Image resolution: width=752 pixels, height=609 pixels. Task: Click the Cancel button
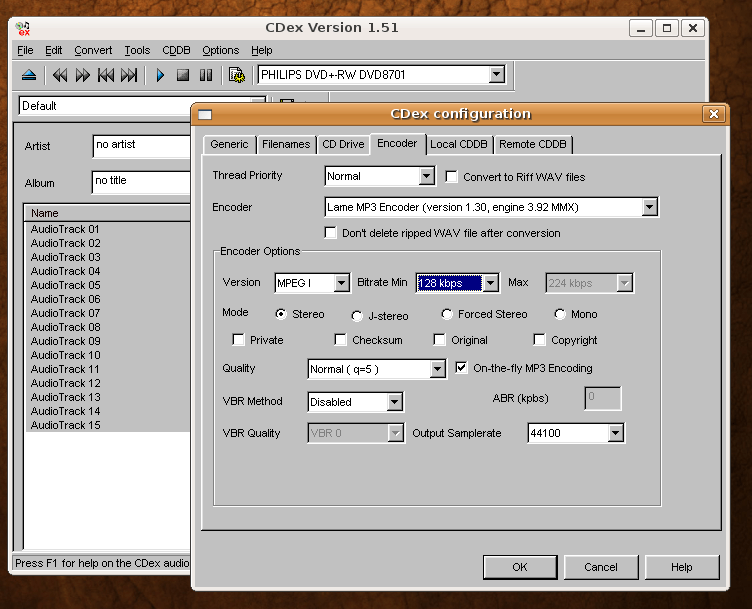[601, 567]
